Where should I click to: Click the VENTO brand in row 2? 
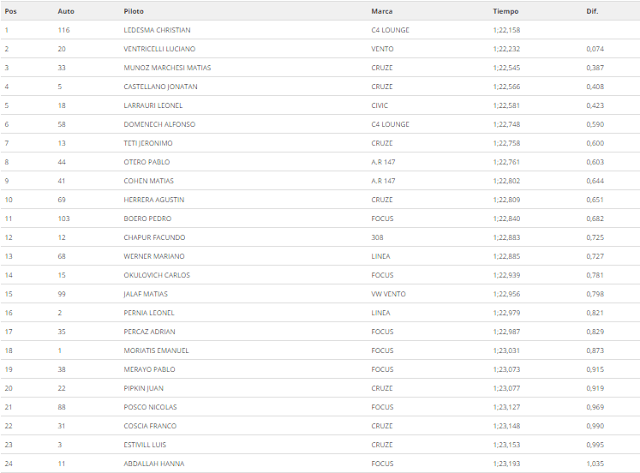click(x=382, y=49)
